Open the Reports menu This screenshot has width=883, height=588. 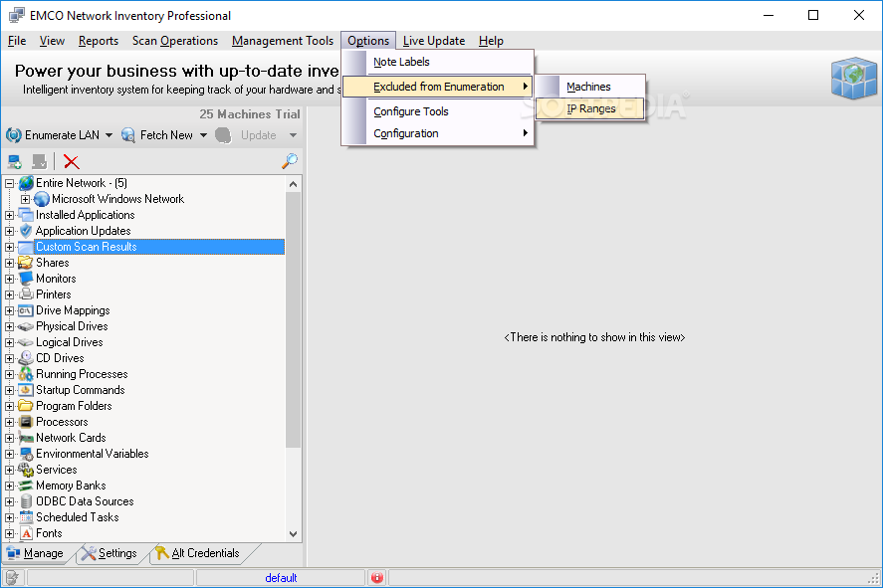click(99, 41)
